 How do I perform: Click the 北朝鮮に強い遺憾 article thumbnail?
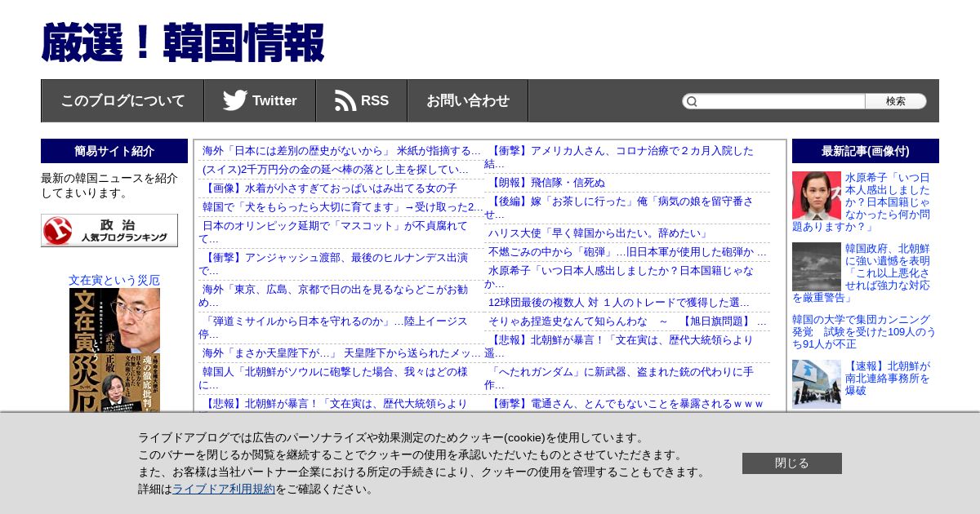click(817, 267)
